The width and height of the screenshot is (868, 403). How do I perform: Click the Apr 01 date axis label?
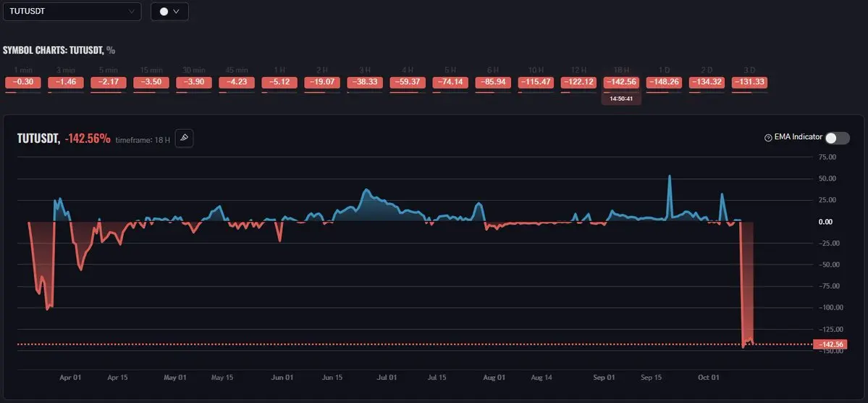pyautogui.click(x=70, y=378)
